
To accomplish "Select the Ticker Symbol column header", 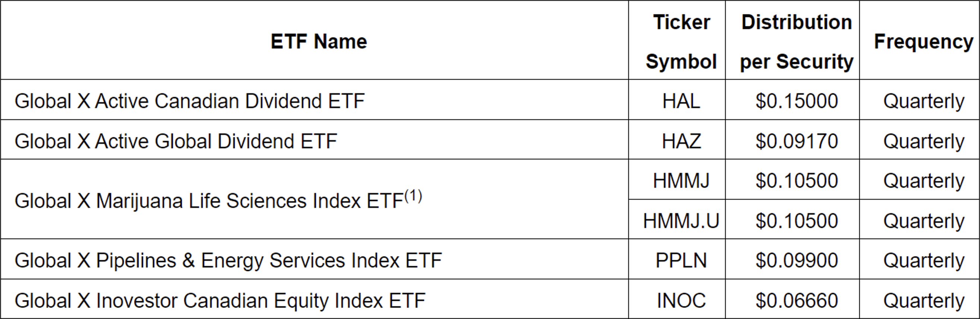I will tap(681, 41).
